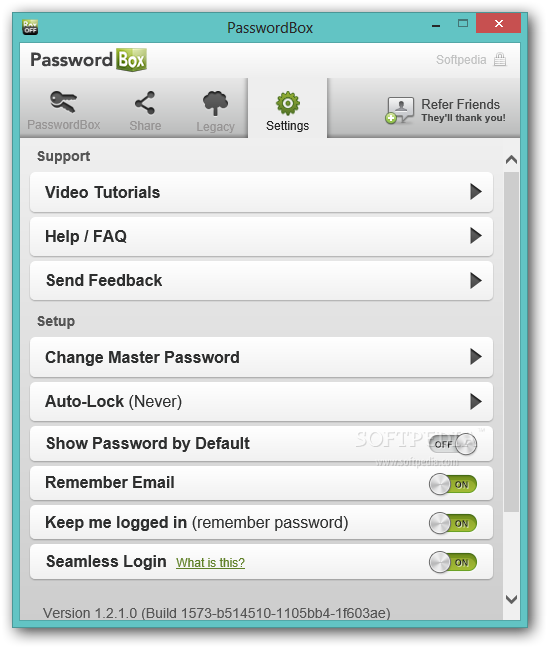Expand the Help / FAQ arrow
This screenshot has height=648, width=548.
[x=476, y=236]
